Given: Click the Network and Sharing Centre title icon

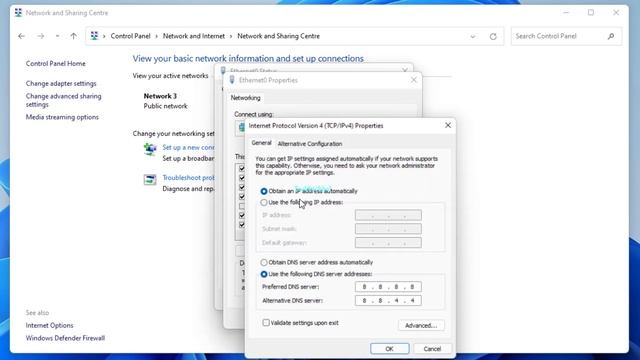Looking at the screenshot, I should coord(18,13).
